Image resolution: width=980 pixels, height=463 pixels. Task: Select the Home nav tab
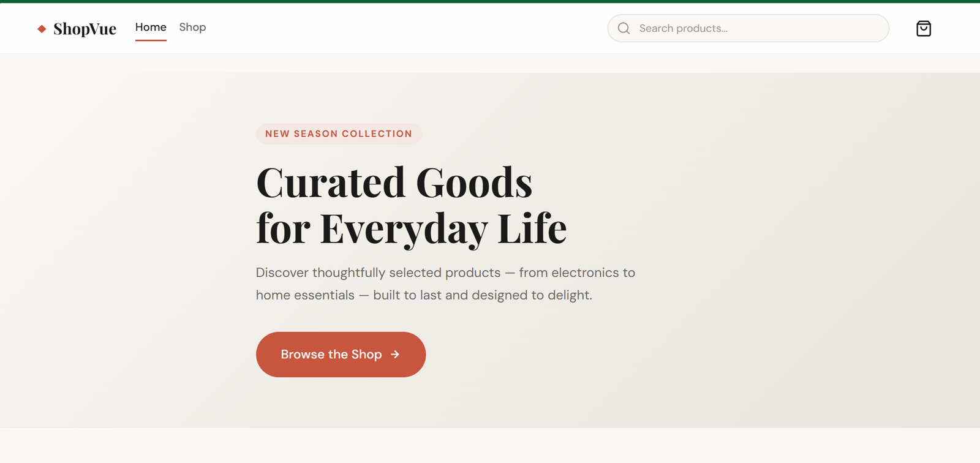point(151,28)
